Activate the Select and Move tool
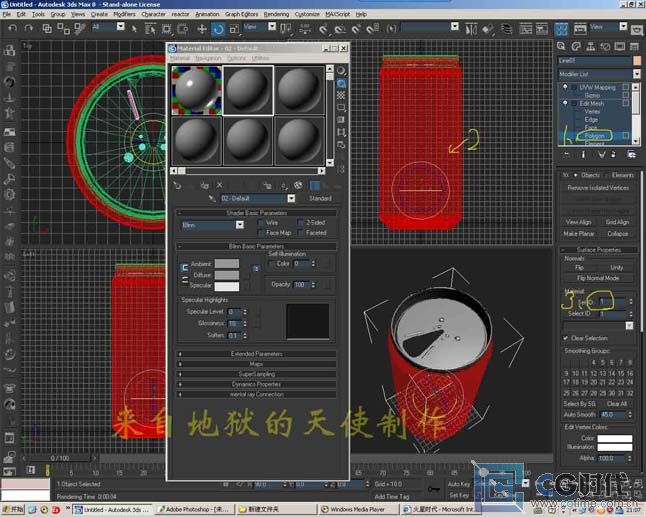The width and height of the screenshot is (646, 517). (201, 29)
